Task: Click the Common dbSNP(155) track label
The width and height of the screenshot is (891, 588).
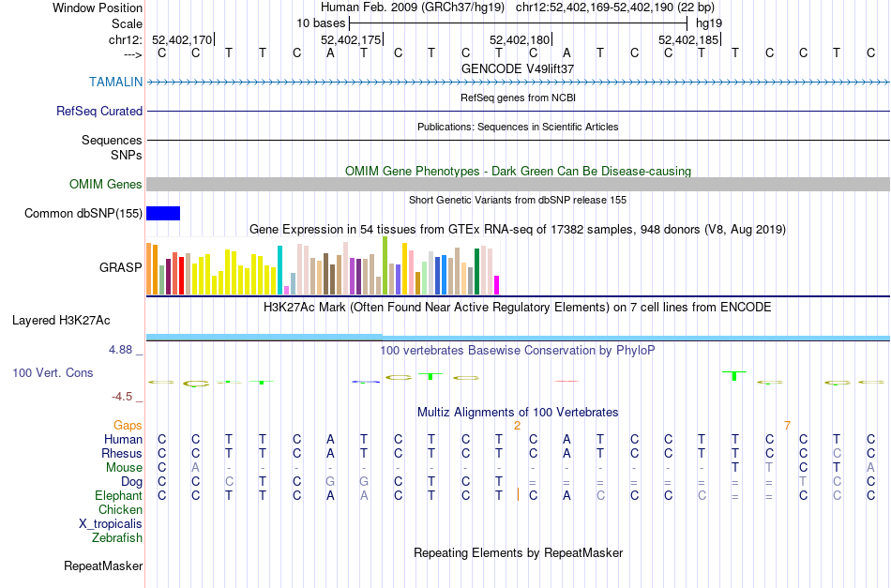Action: [x=83, y=213]
